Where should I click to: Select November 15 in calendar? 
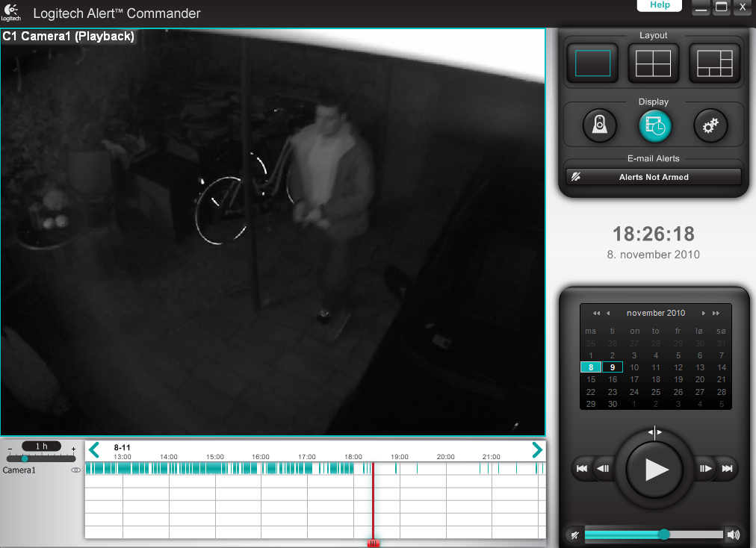tap(591, 380)
